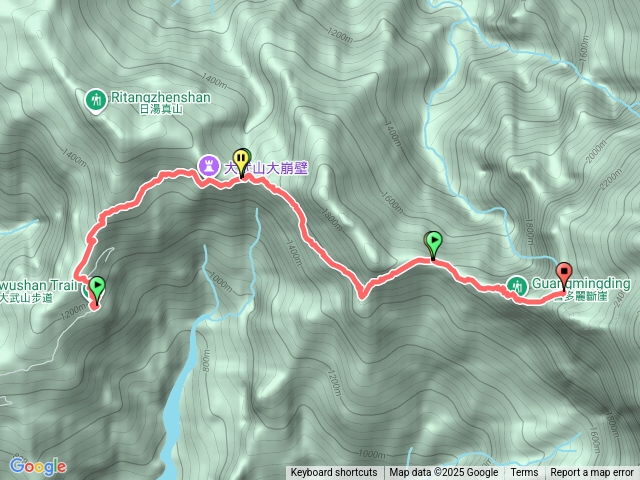Click the 2000m contour label
The image size is (640, 480).
[x=597, y=153]
